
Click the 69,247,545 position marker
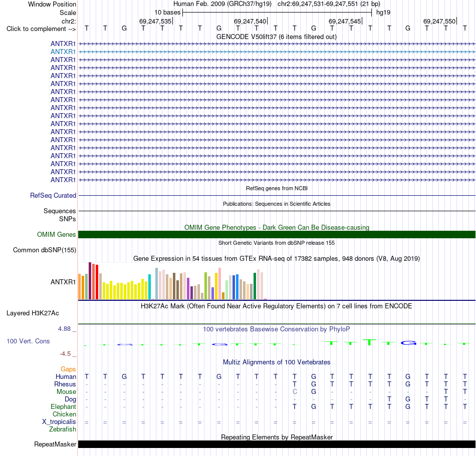coord(345,21)
